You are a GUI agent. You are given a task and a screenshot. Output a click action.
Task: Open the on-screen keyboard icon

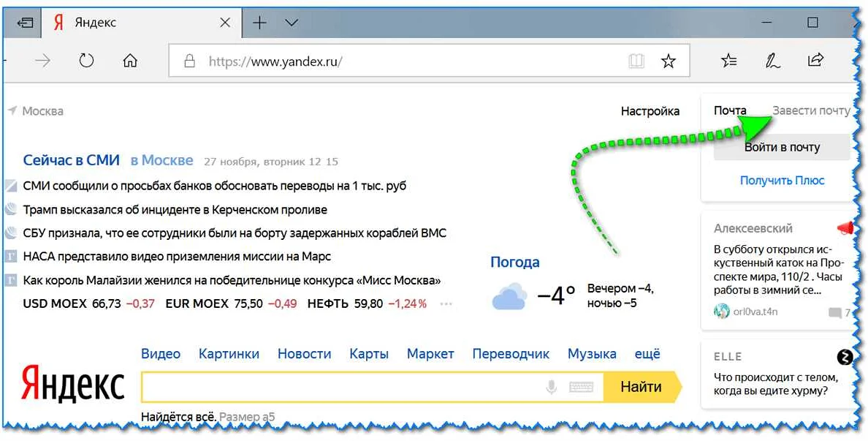click(x=582, y=387)
